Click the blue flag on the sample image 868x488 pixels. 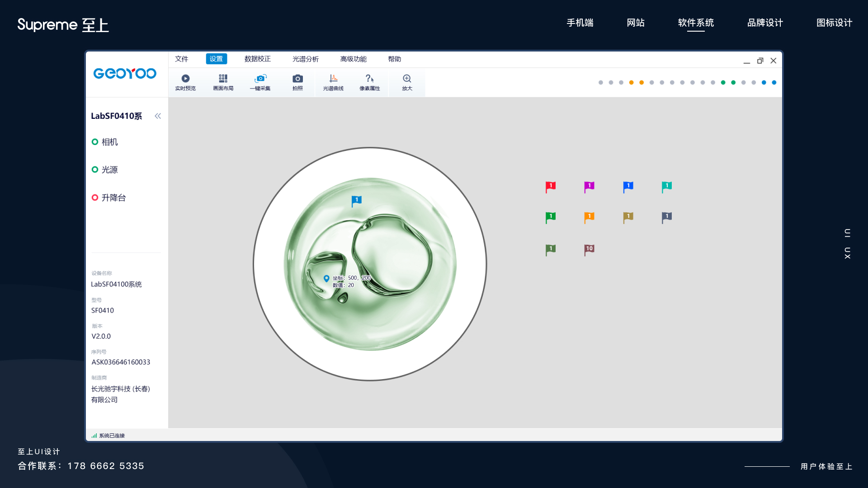point(356,201)
